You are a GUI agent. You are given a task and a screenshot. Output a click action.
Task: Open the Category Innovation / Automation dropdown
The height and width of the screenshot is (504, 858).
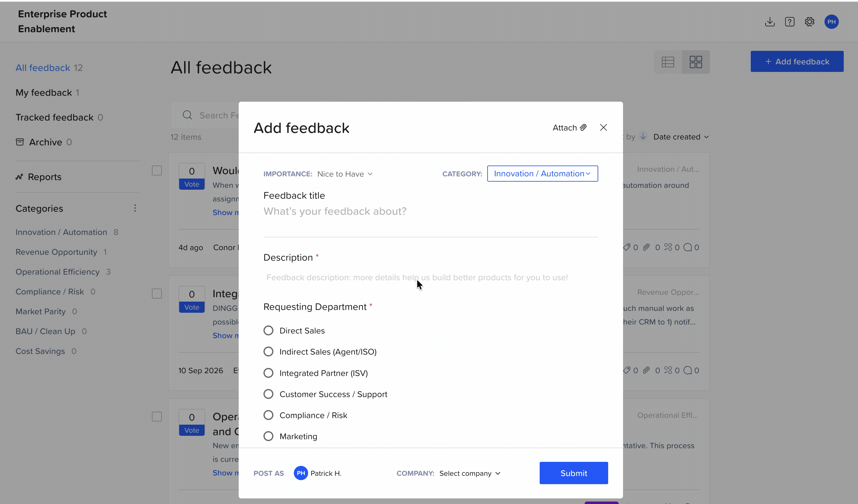542,174
